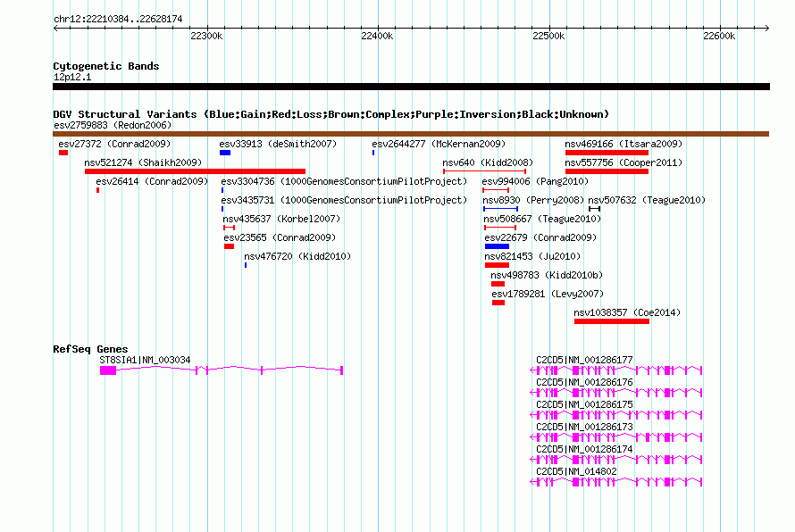Click nsv557756 (Cooper2011) loss bar
The height and width of the screenshot is (532, 795).
pos(607,171)
